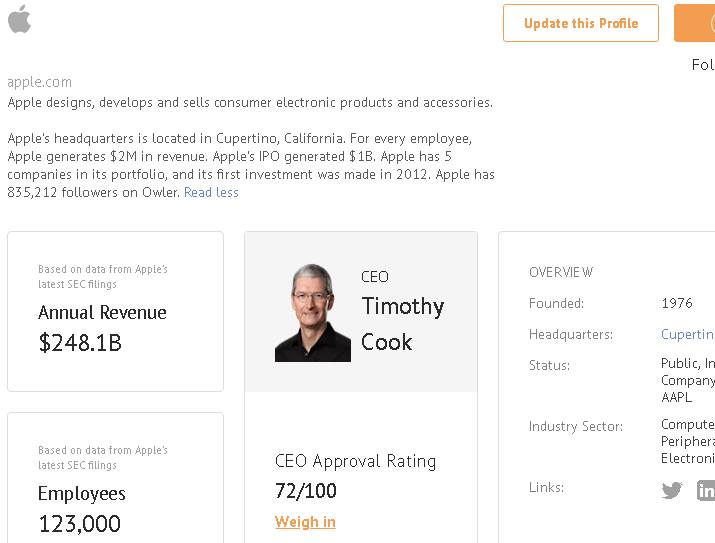
Task: Open the Cupertino headquarters link
Action: [x=687, y=334]
